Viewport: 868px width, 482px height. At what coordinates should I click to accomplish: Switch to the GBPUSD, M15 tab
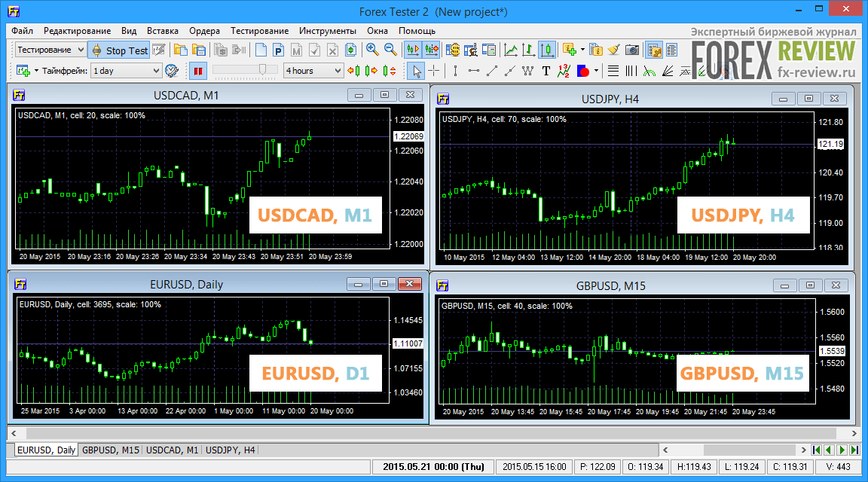click(x=111, y=450)
